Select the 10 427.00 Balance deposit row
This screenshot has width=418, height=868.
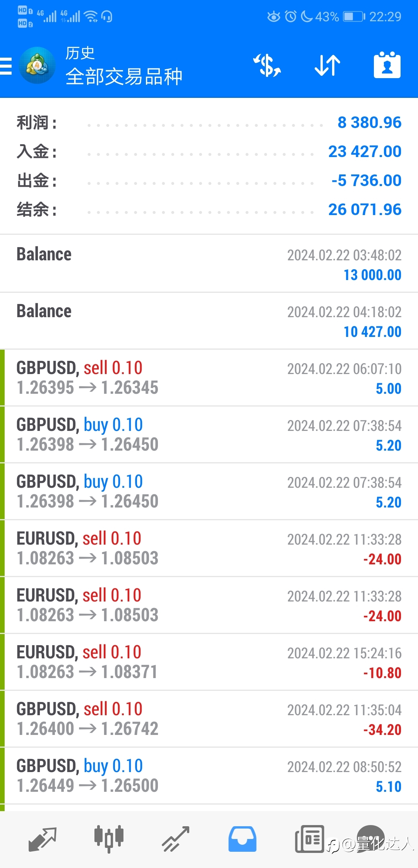[x=209, y=321]
